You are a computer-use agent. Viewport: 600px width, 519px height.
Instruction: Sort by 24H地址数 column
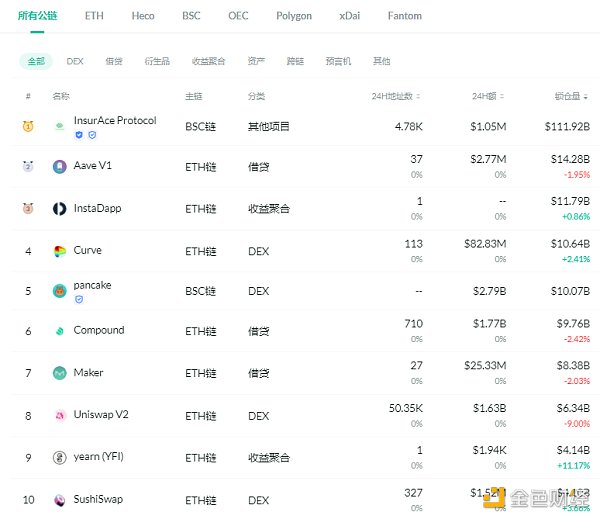(x=395, y=97)
